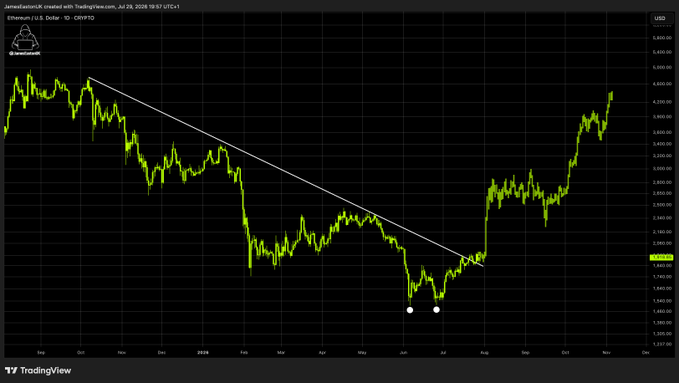Click the 5,000.00 price axis label
Screen dimensions: 679x383
662,68
